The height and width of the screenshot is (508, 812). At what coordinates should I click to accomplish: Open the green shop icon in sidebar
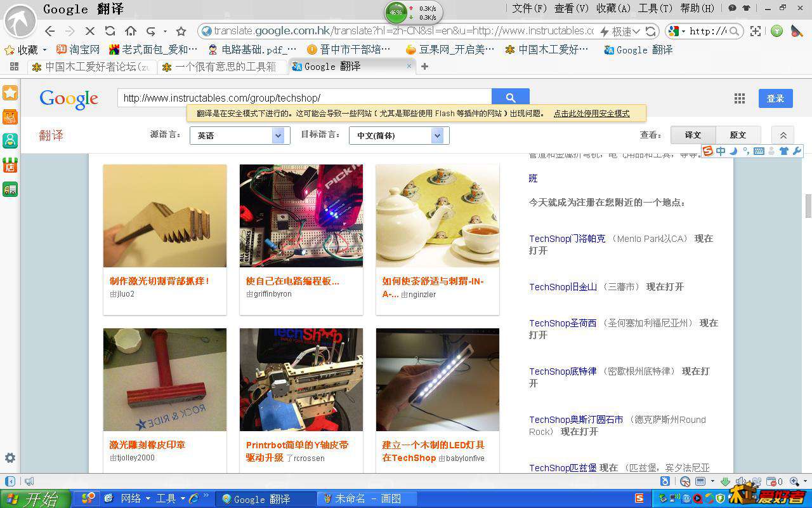click(x=10, y=165)
